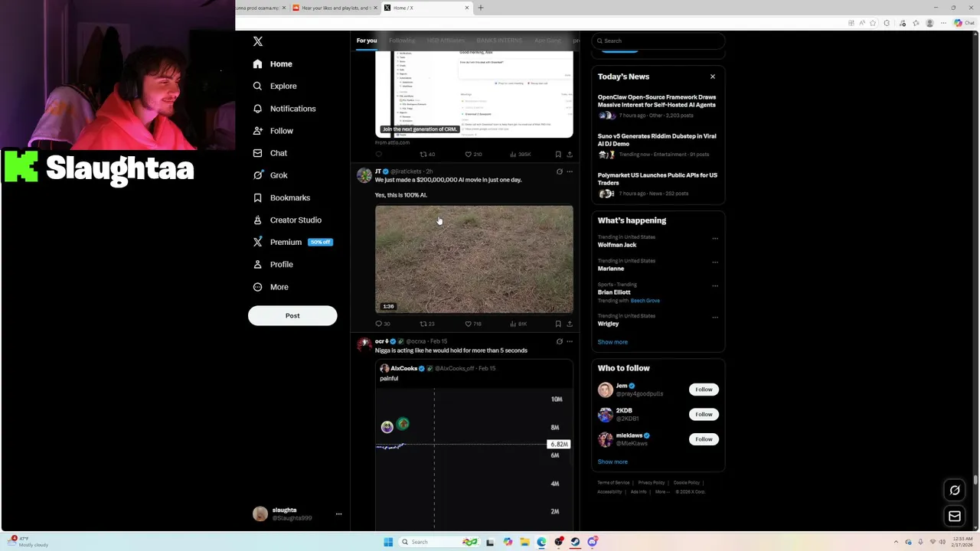Viewport: 980px width, 551px height.
Task: Click the Windows Start button
Action: tap(388, 542)
